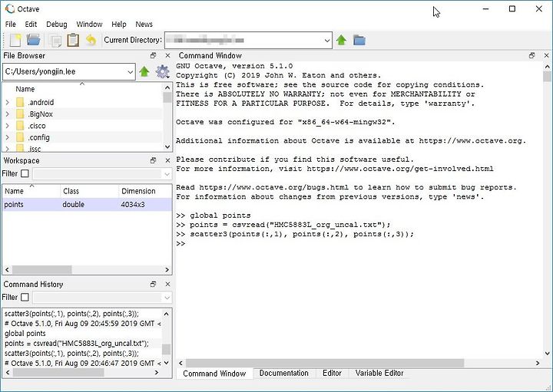Viewport: 553px width, 392px height.
Task: Browse directories with toolbar folder icon
Action: pos(359,40)
